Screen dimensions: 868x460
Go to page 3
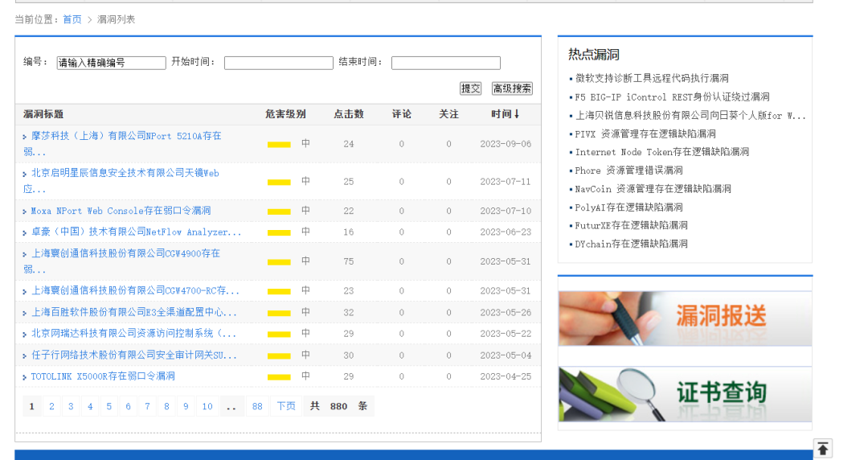coord(71,406)
